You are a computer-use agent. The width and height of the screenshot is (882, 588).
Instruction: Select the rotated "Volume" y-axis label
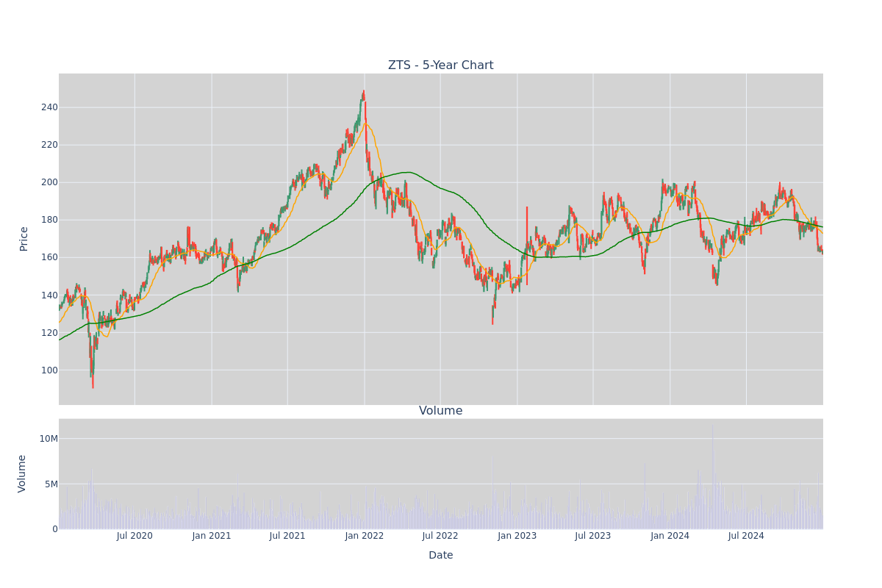(x=23, y=473)
